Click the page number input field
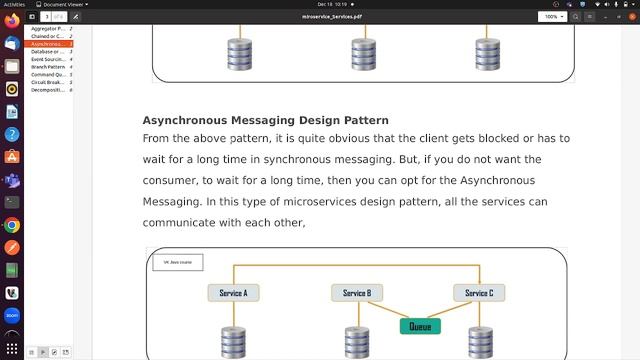Image resolution: width=640 pixels, height=360 pixels. point(47,17)
